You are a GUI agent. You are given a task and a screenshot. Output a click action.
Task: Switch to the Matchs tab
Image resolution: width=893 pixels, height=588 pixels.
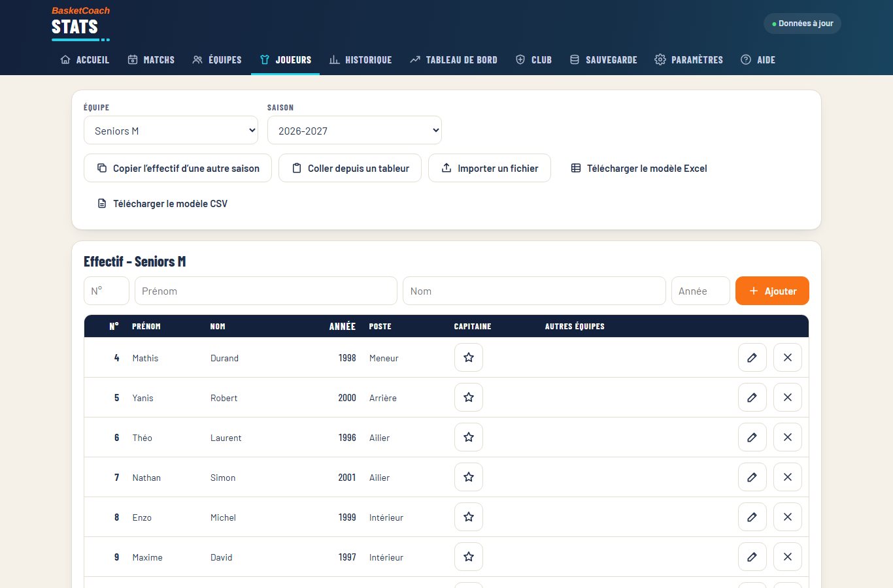click(x=151, y=59)
